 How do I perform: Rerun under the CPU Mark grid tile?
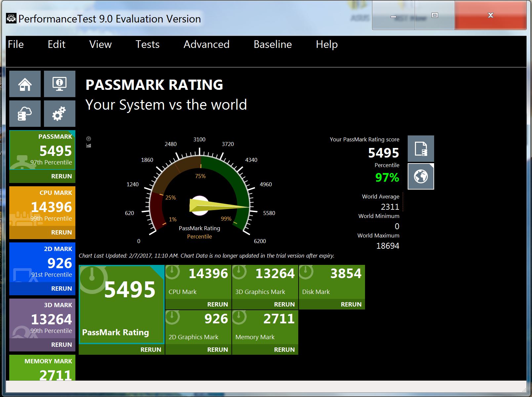198,304
